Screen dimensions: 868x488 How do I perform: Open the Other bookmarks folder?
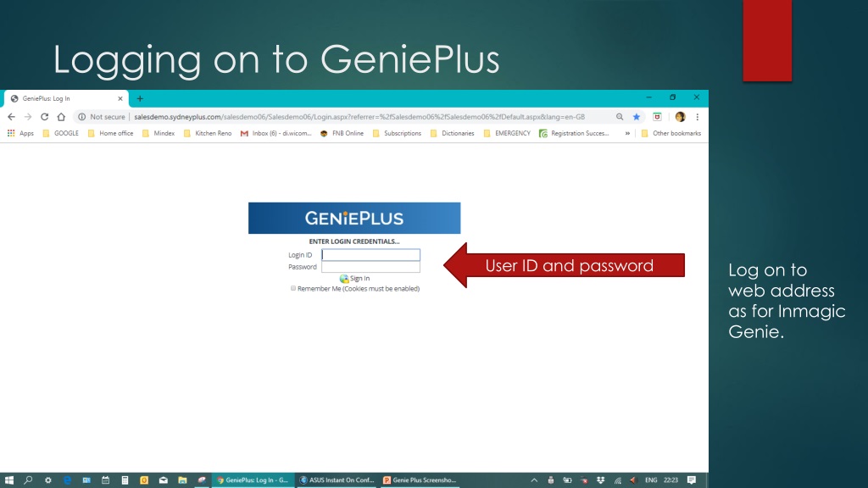(x=671, y=133)
